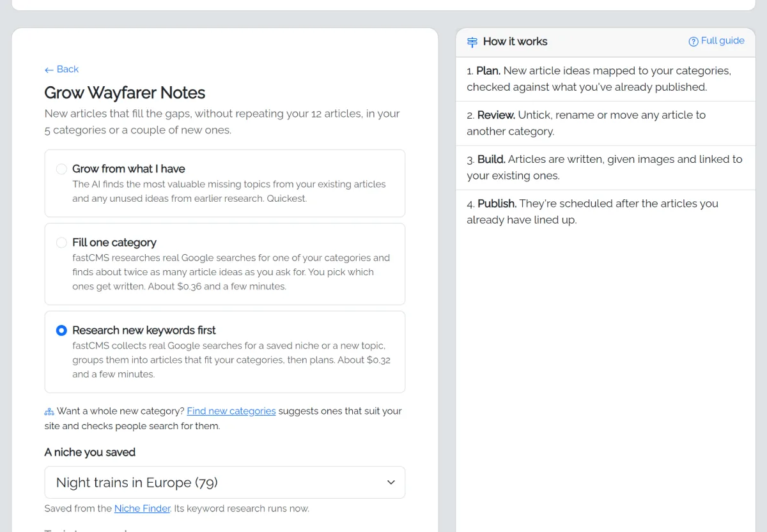767x532 pixels.
Task: Click the left arrow icon beside Back
Action: pyautogui.click(x=49, y=70)
